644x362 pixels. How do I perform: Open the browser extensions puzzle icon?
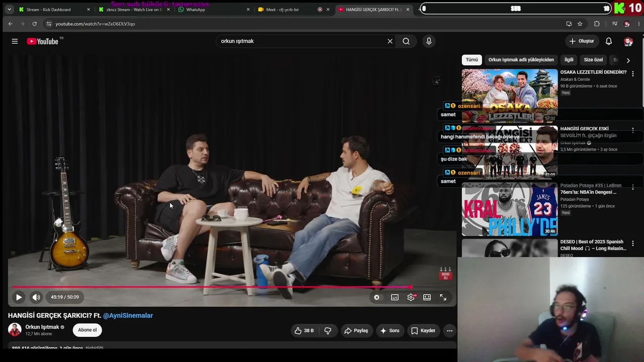click(x=597, y=24)
